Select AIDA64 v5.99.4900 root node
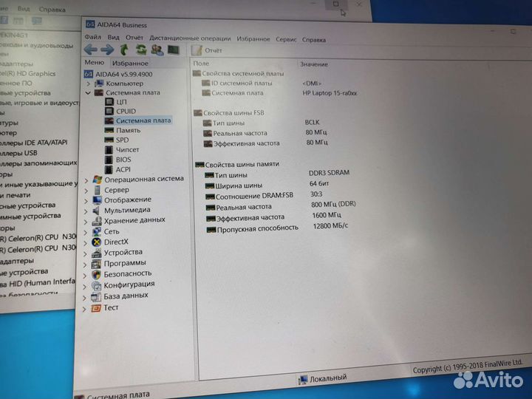532x399 pixels. [x=118, y=74]
